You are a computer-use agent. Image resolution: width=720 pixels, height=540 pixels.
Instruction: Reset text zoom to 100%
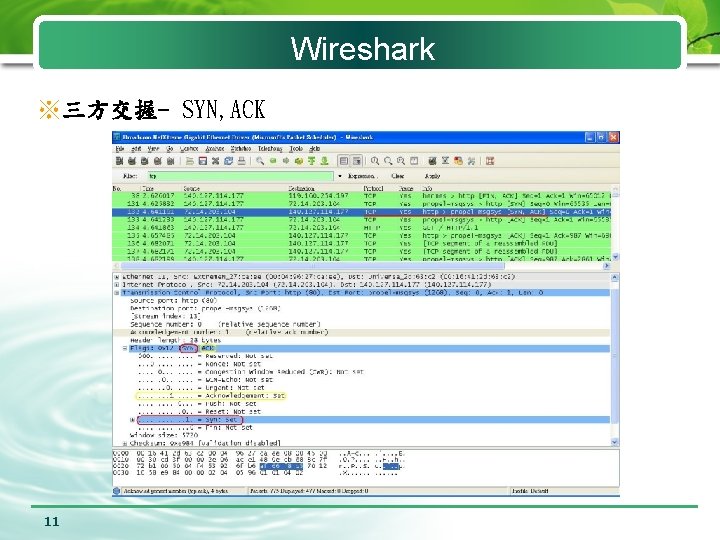[401, 161]
